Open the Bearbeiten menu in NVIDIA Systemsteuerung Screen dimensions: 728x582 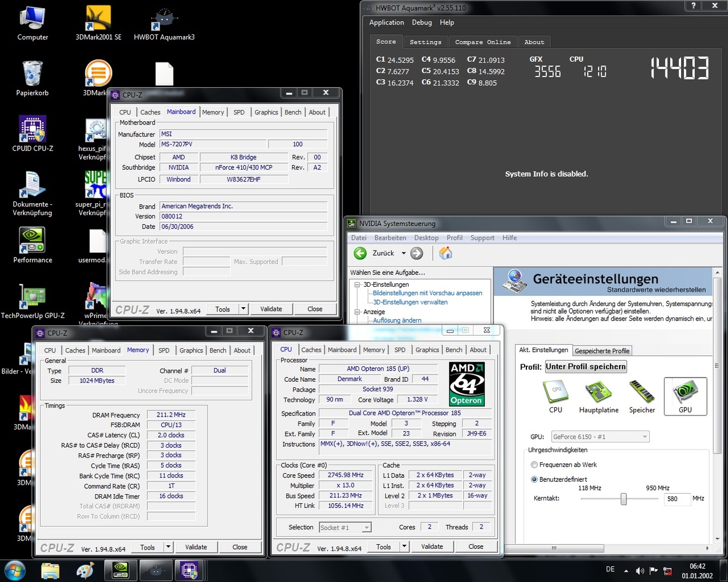[x=390, y=238]
